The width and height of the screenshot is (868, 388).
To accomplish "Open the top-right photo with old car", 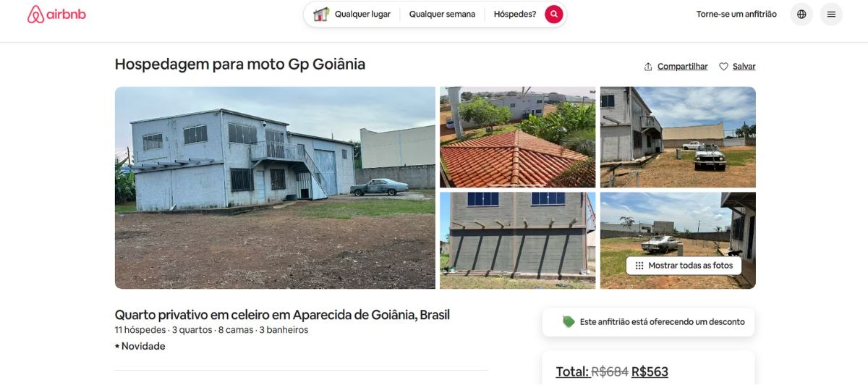I will [x=678, y=137].
